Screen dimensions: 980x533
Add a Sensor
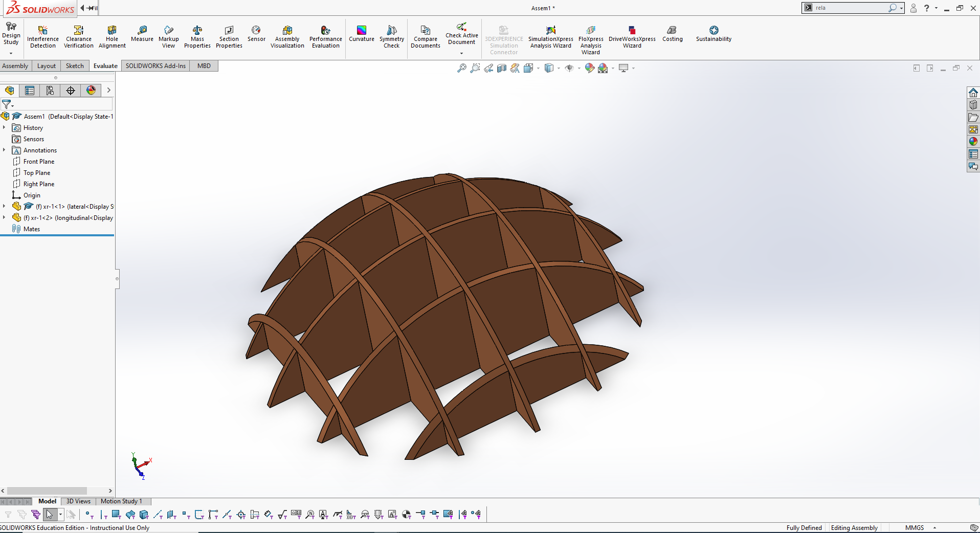tap(256, 34)
